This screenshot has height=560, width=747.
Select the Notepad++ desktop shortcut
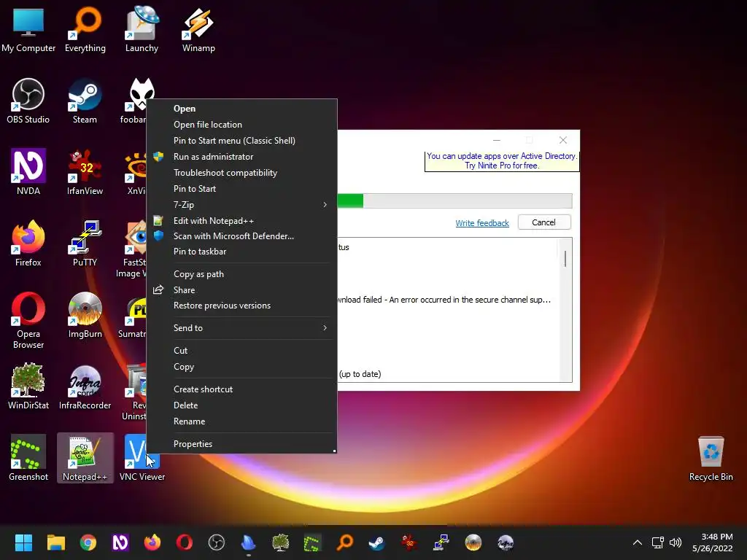85,458
